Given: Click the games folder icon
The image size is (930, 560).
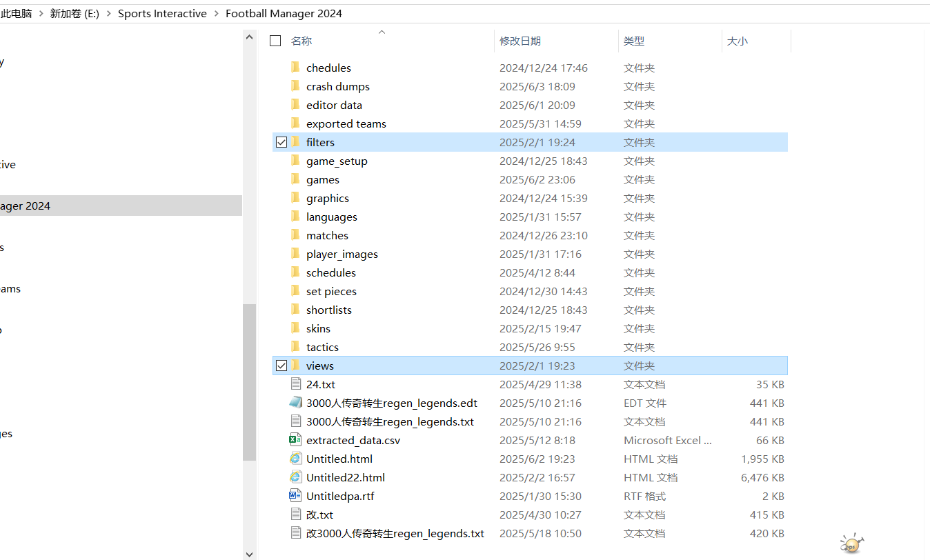Looking at the screenshot, I should (x=295, y=179).
